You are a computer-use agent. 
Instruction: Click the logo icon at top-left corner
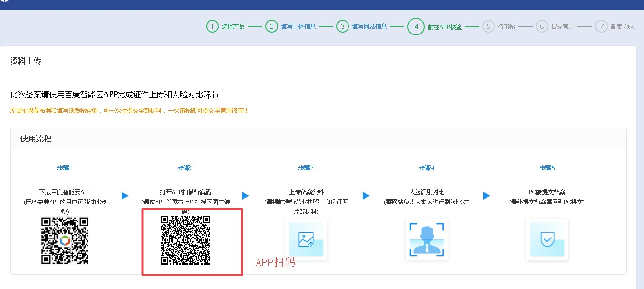[x=5, y=1]
